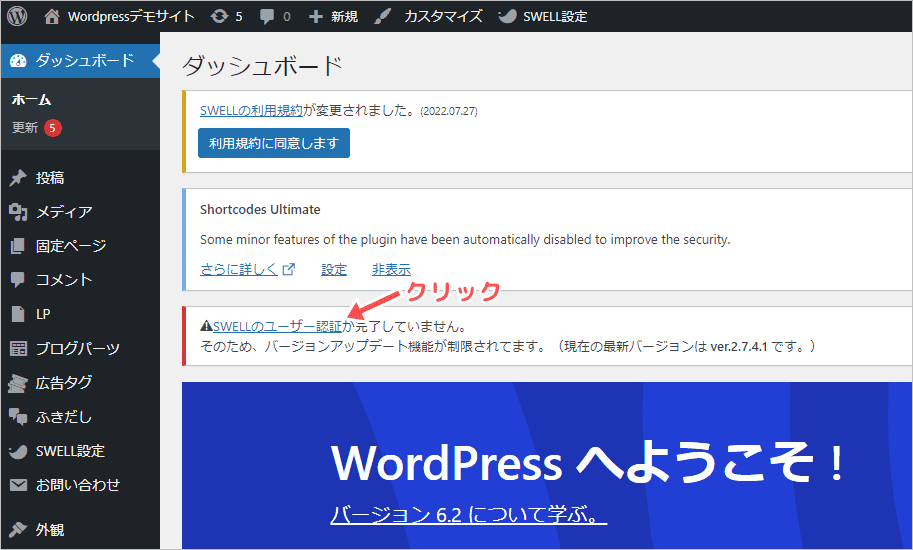This screenshot has height=550, width=913.
Task: Click the 利用規約に同意します button
Action: (x=274, y=143)
